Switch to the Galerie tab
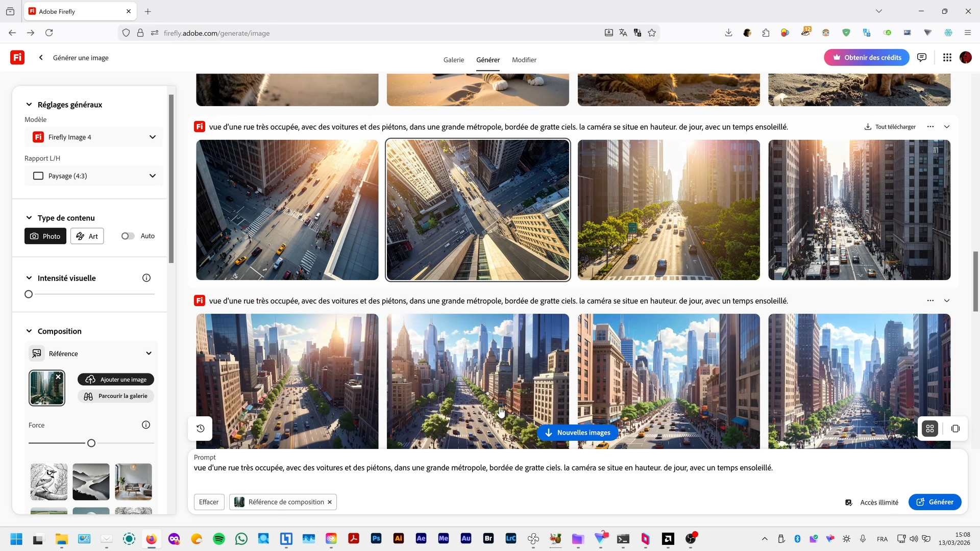This screenshot has height=551, width=980. pos(453,60)
